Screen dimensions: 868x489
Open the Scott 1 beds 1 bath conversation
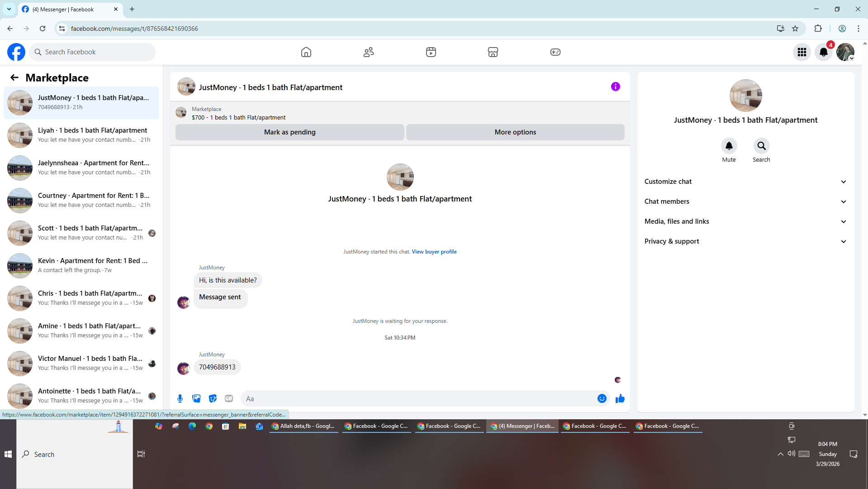click(x=81, y=233)
